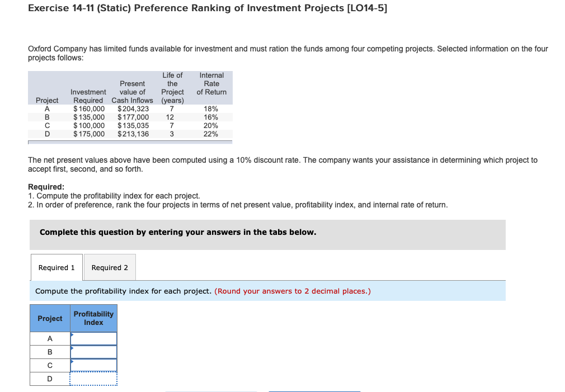The width and height of the screenshot is (565, 392).
Task: Click the Internal Rate of Return column header
Action: (x=210, y=83)
